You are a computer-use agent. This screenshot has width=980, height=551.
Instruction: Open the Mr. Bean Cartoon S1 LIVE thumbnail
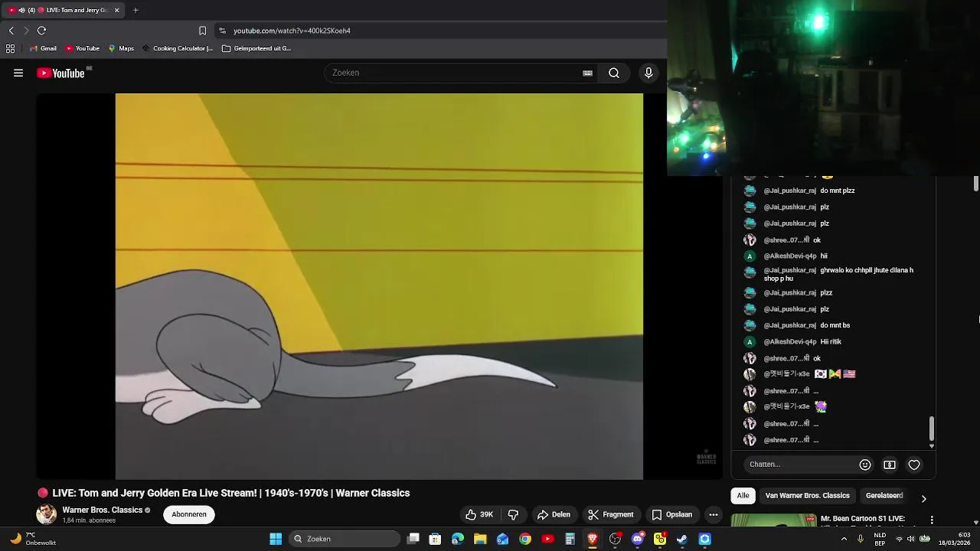773,520
